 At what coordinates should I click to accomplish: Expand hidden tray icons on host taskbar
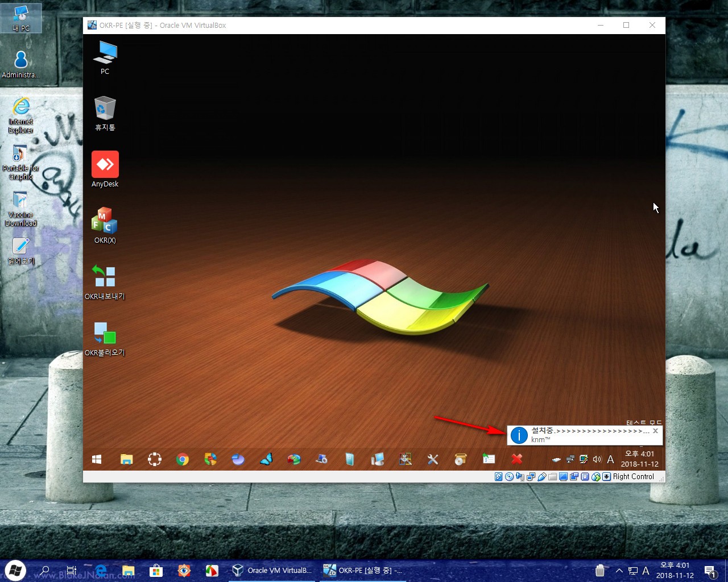pos(619,571)
